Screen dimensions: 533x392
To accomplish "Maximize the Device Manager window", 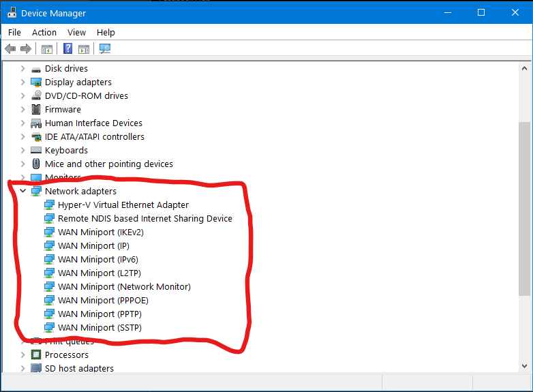I will click(x=481, y=12).
